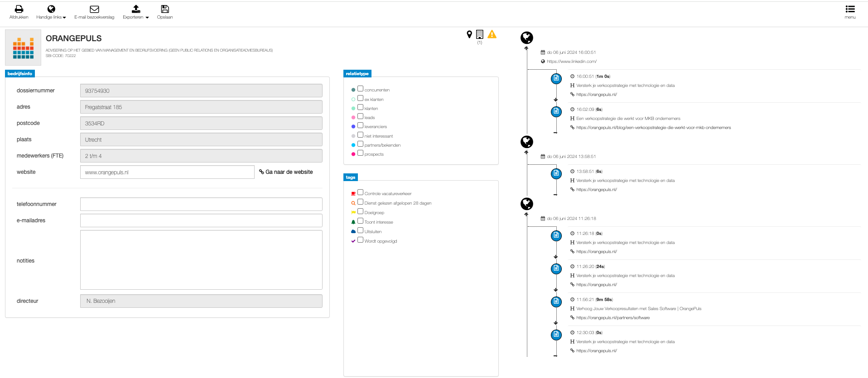Click the Opslaan save icon
This screenshot has width=868, height=378.
pyautogui.click(x=165, y=9)
